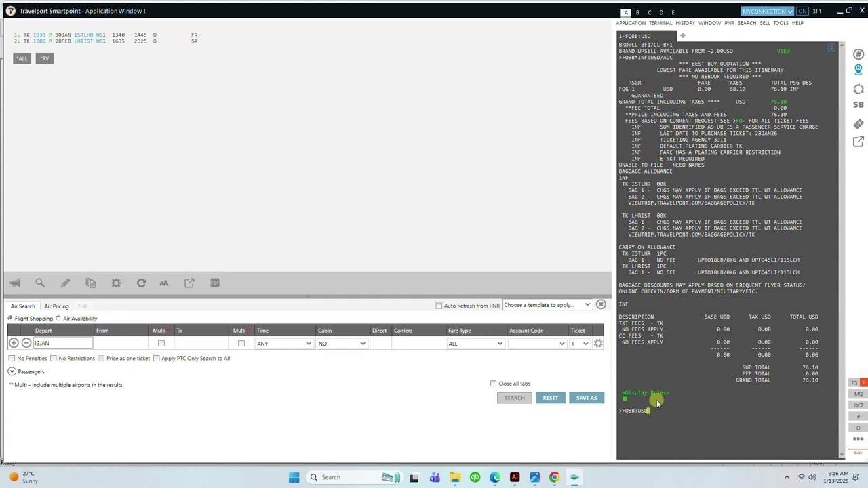Viewport: 868px width, 488px height.
Task: Click the hash symbol icon in right sidebar
Action: click(859, 54)
